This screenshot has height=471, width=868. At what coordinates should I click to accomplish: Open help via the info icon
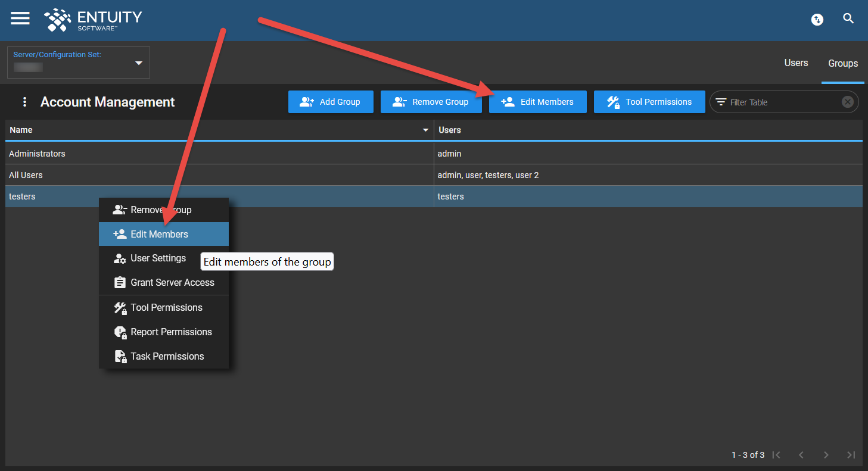coord(817,19)
